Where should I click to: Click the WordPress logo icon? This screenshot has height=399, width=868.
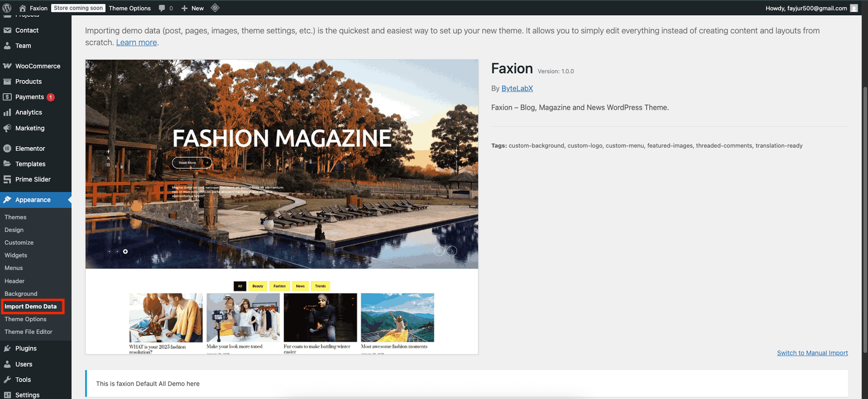[x=7, y=8]
